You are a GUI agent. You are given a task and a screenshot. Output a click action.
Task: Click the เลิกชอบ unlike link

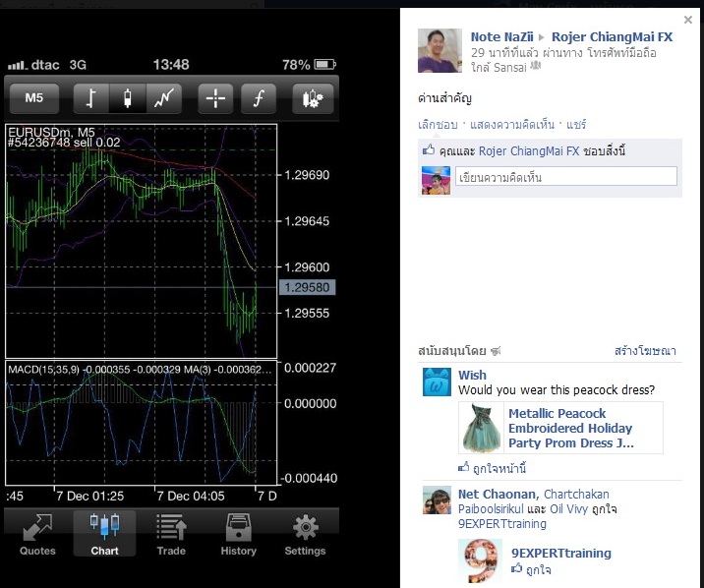pos(438,124)
